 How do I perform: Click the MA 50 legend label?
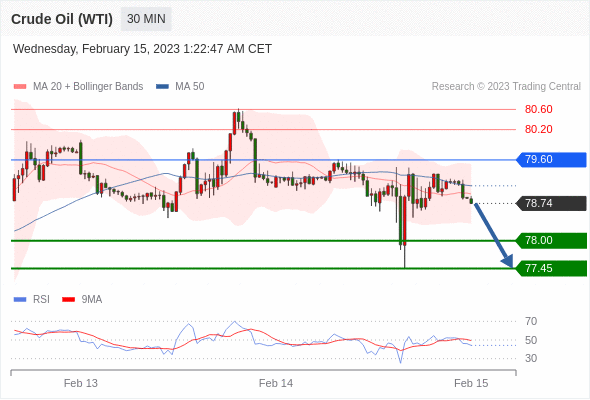[190, 87]
